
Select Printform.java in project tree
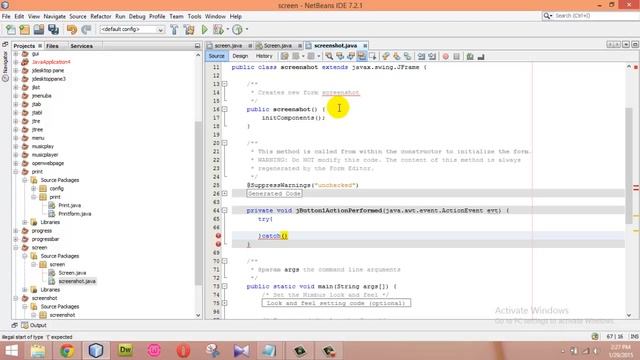(75, 214)
